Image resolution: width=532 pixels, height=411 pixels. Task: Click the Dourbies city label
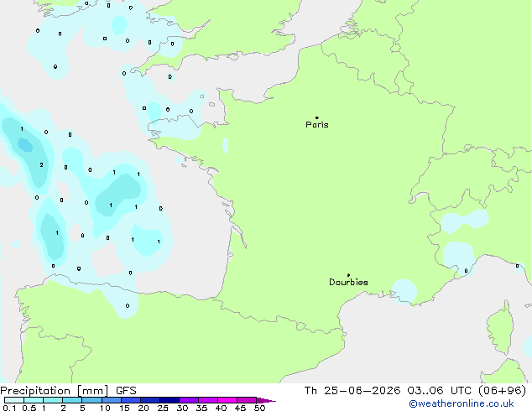click(x=348, y=282)
